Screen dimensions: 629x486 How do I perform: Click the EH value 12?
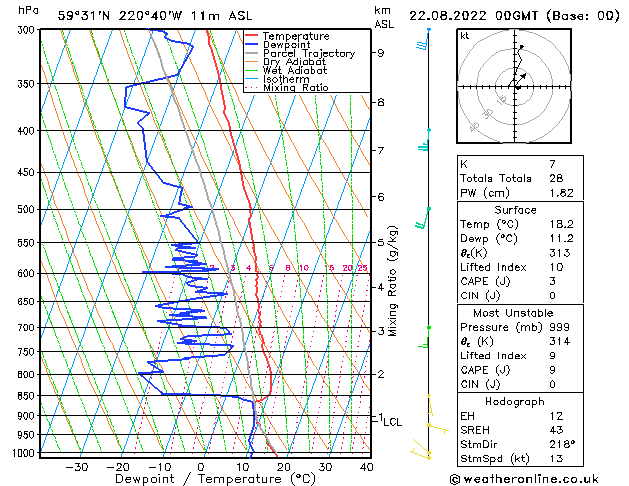pos(556,416)
